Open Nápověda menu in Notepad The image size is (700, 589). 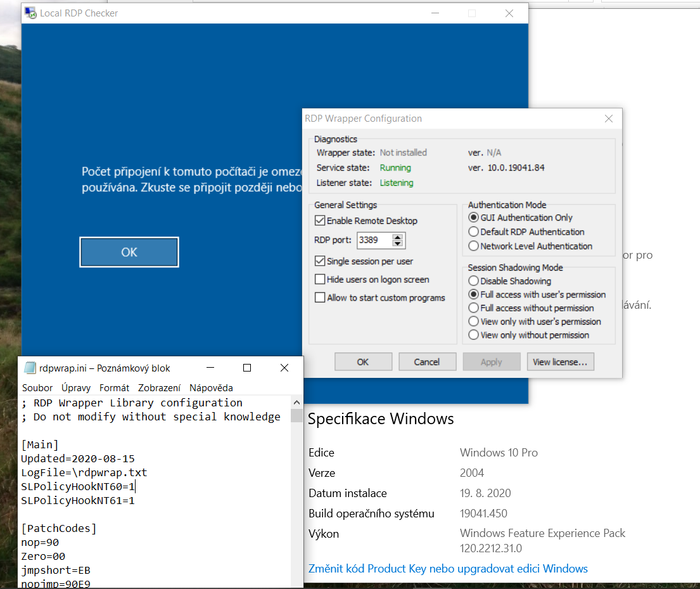pos(211,388)
